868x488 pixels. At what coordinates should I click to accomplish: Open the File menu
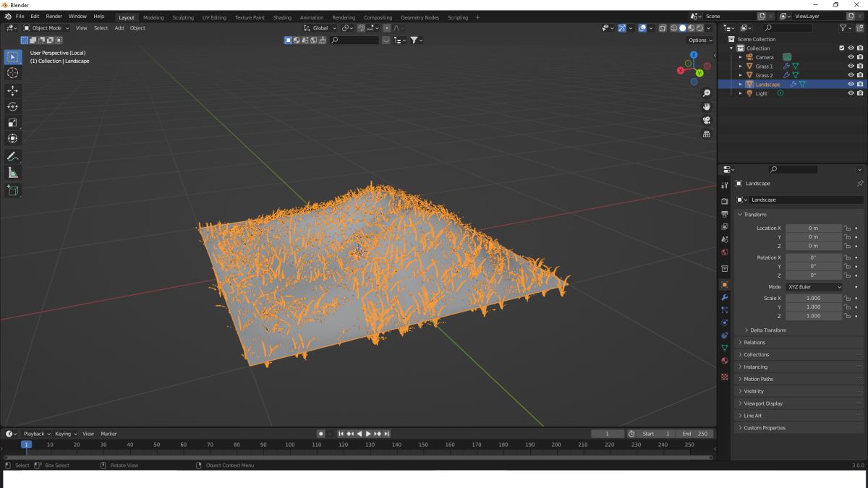[x=19, y=16]
